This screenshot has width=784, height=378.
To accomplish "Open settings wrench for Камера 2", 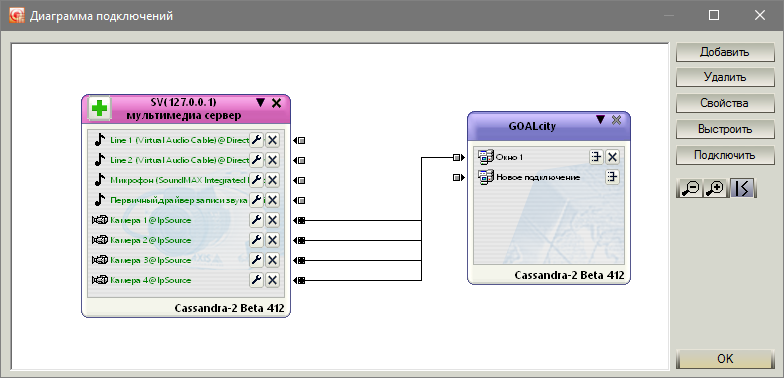I will point(256,240).
